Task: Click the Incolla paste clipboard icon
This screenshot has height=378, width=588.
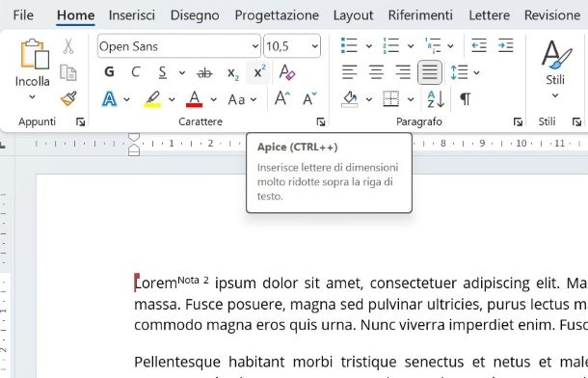Action: pos(35,54)
